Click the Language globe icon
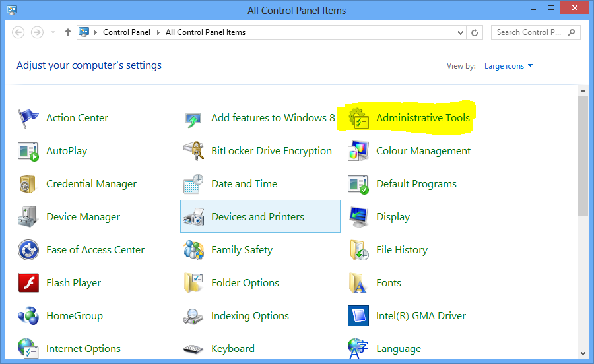 358,348
